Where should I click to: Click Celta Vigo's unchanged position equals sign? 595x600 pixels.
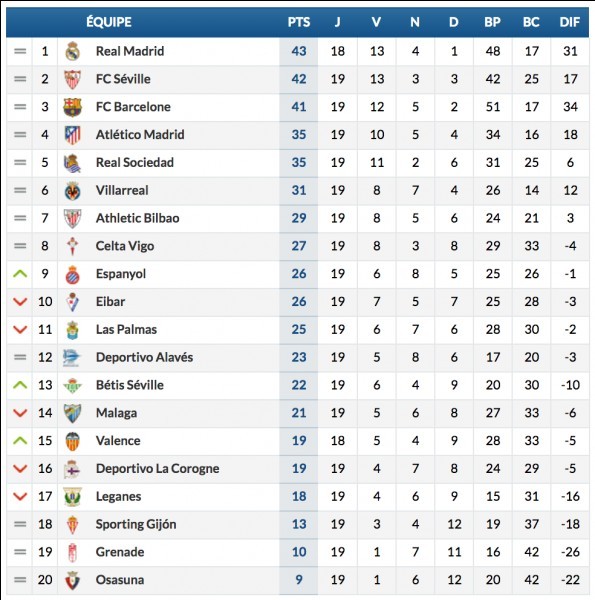(20, 246)
